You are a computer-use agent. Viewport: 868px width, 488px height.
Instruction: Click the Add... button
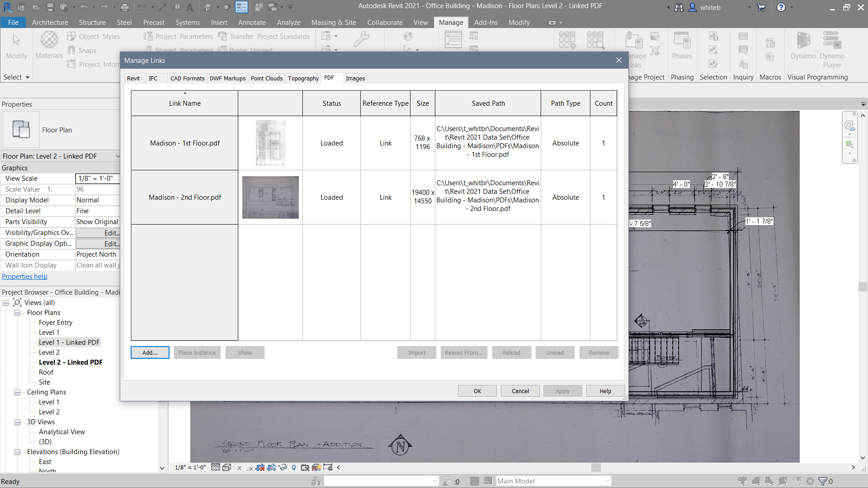[150, 352]
